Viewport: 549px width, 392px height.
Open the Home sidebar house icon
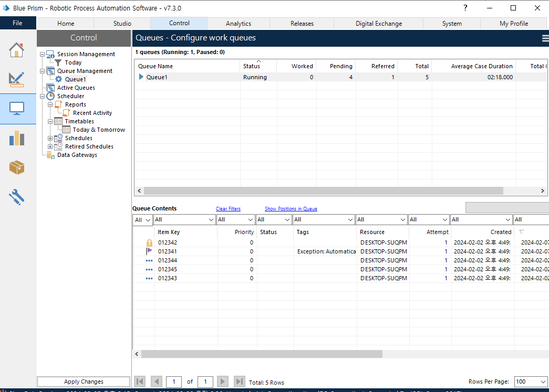16,50
